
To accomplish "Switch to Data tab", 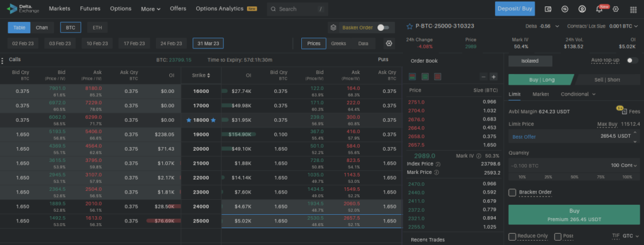I will click(x=363, y=43).
